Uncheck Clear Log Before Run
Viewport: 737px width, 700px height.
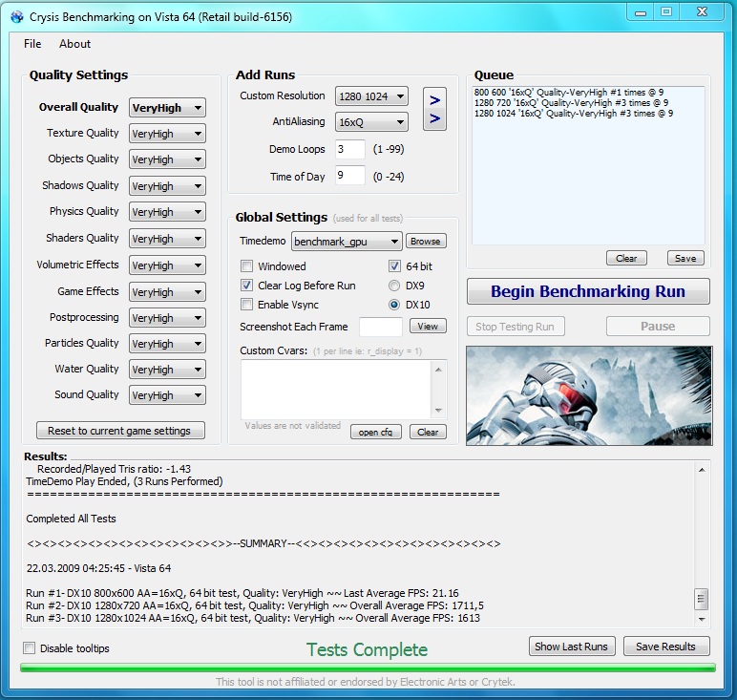coord(246,286)
